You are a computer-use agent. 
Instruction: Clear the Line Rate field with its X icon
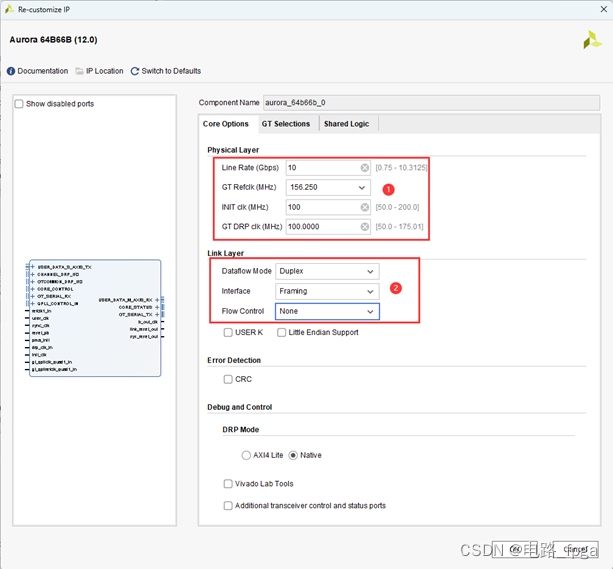pyautogui.click(x=364, y=168)
